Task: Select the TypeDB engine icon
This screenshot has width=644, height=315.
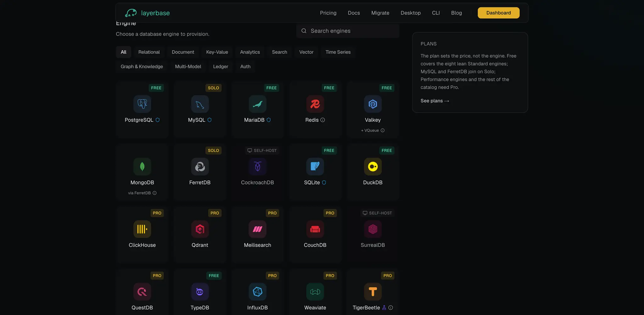Action: [200, 292]
